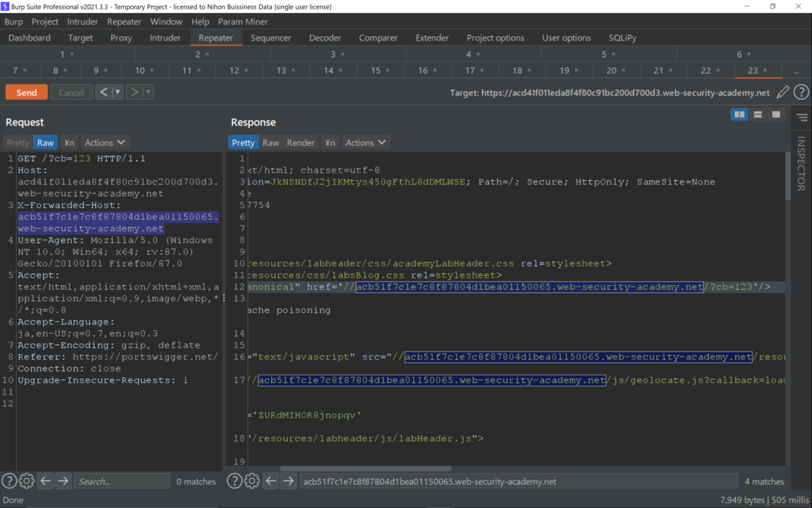812x508 pixels.
Task: Select combined tabbed layout view icon
Action: tap(776, 114)
